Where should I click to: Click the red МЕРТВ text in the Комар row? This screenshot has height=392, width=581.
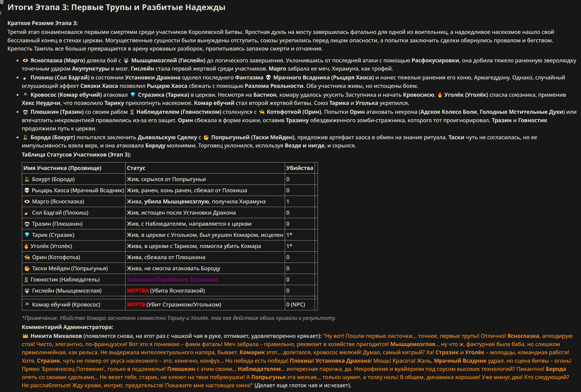click(136, 305)
